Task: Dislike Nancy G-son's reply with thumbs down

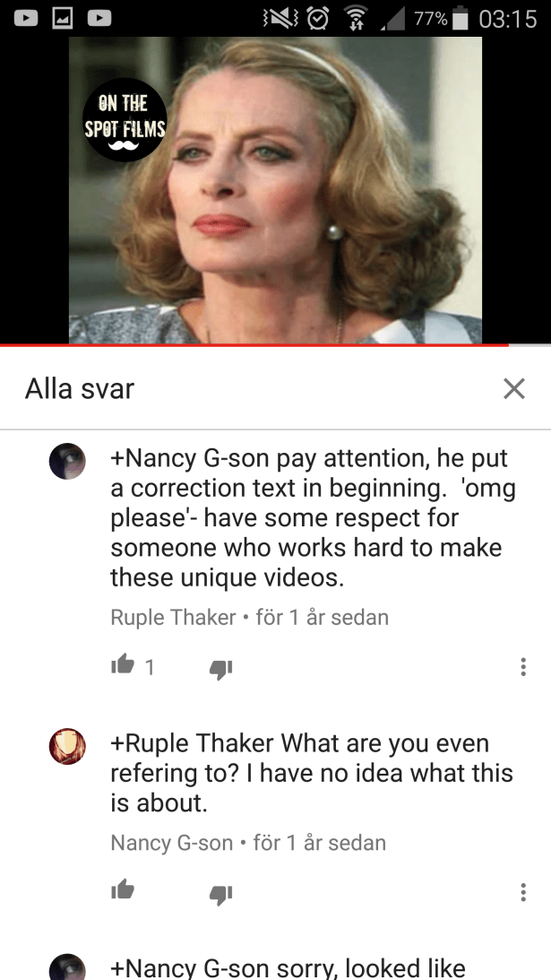Action: (220, 895)
